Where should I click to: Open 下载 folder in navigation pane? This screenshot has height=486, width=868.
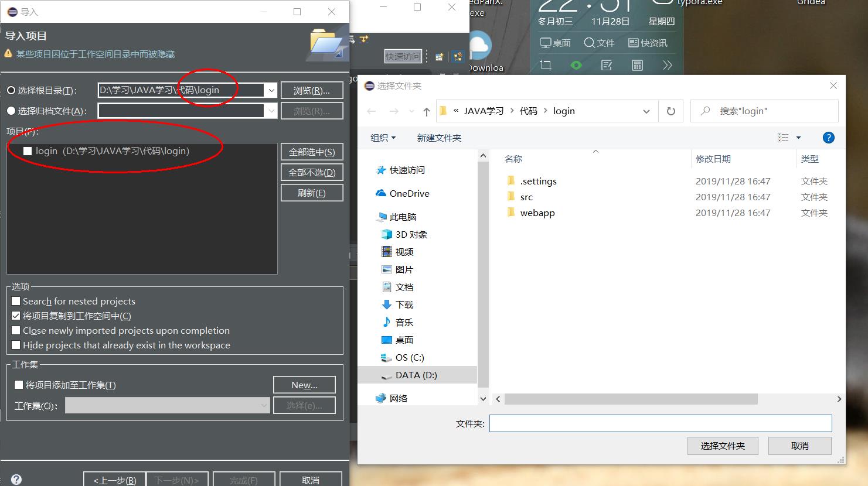(x=397, y=304)
